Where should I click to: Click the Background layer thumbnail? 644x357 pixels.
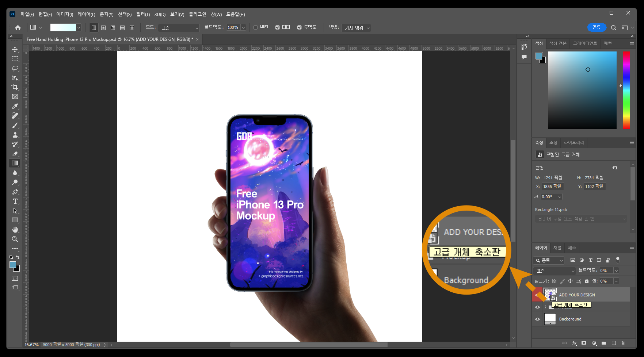point(550,319)
